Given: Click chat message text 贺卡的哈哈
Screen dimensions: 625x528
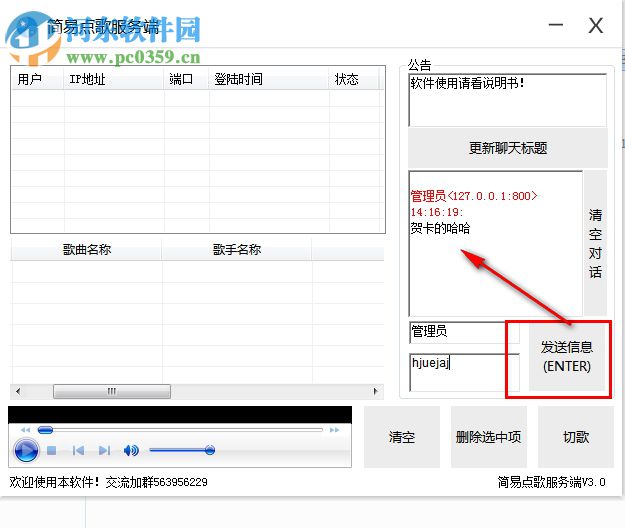Looking at the screenshot, I should pos(440,228).
